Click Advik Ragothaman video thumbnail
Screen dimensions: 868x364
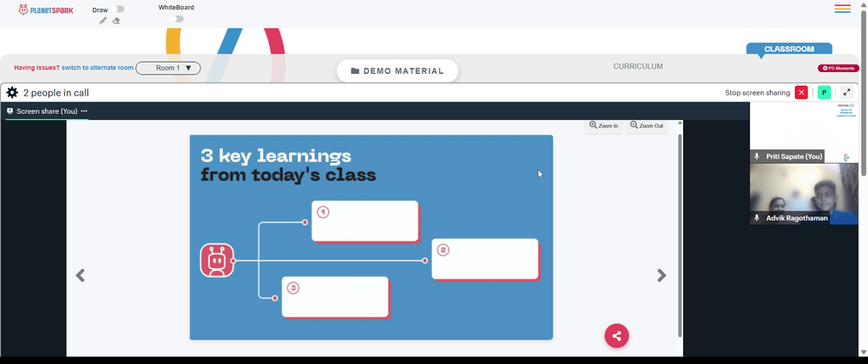point(804,194)
